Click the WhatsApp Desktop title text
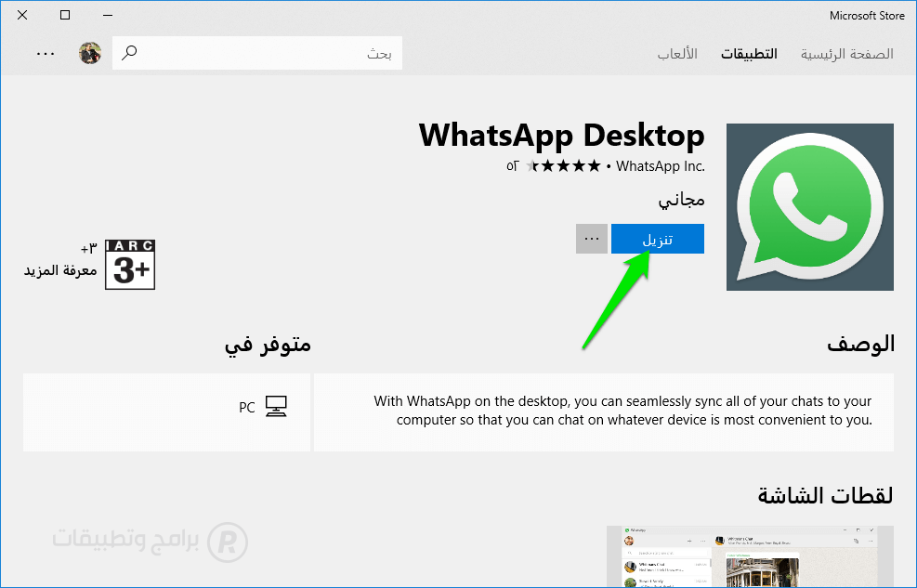This screenshot has width=917, height=588. point(561,135)
